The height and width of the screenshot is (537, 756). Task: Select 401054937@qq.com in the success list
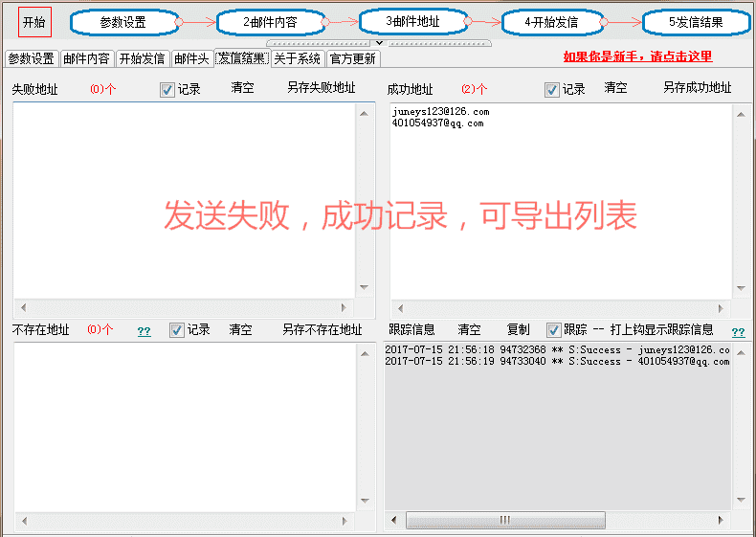[437, 123]
